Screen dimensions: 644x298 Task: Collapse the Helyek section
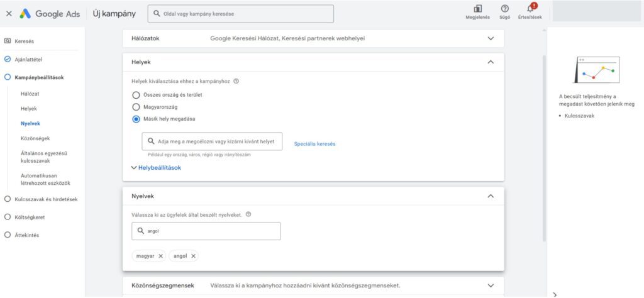click(x=491, y=62)
